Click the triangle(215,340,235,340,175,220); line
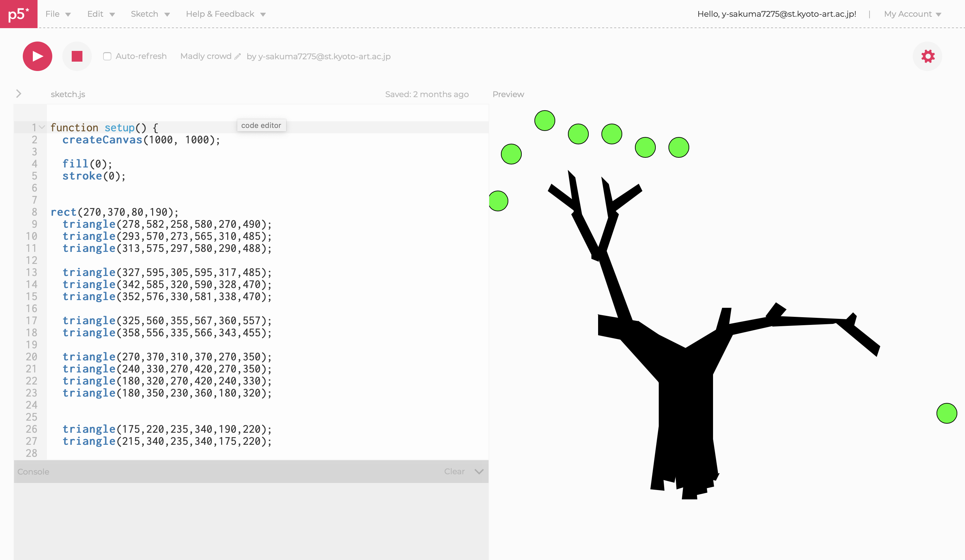 tap(167, 441)
